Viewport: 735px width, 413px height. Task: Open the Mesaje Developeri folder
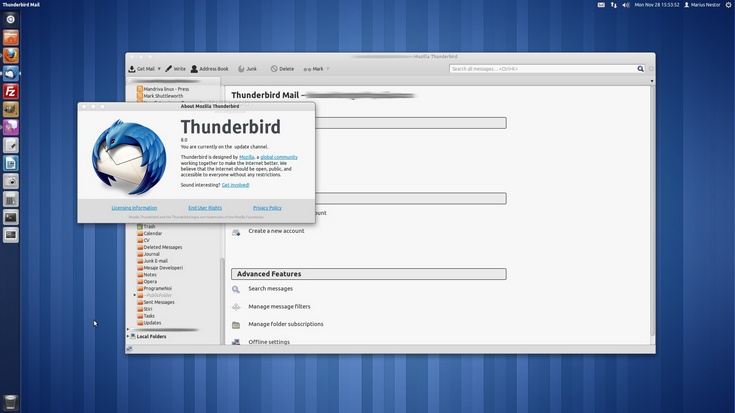(x=160, y=268)
